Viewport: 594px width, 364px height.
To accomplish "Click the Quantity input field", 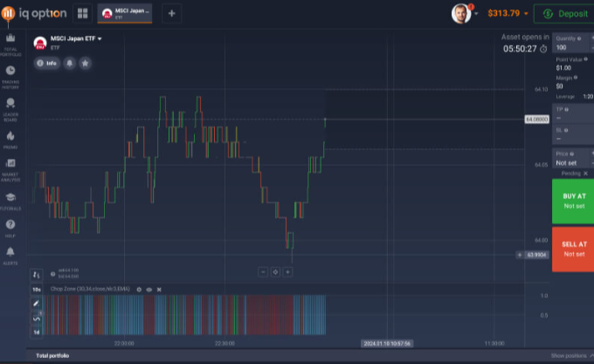I will [x=568, y=45].
